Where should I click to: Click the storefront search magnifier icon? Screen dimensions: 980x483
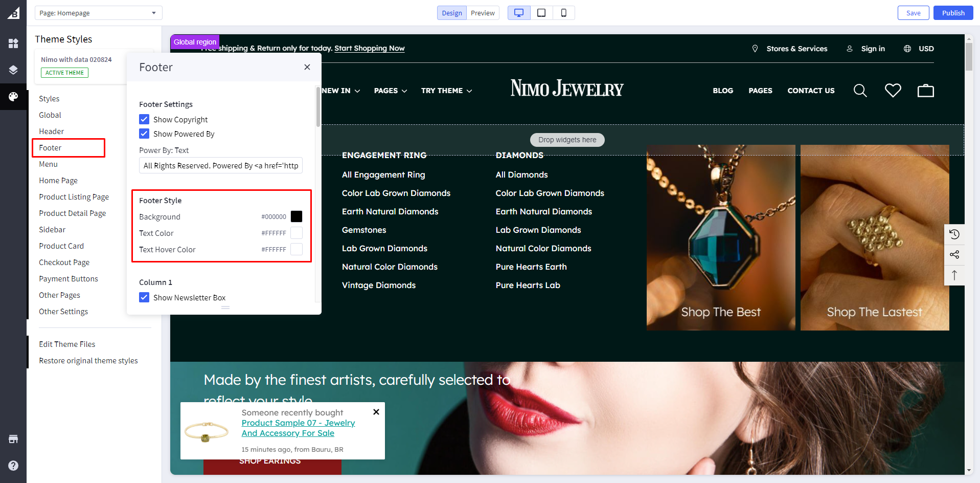(x=860, y=91)
